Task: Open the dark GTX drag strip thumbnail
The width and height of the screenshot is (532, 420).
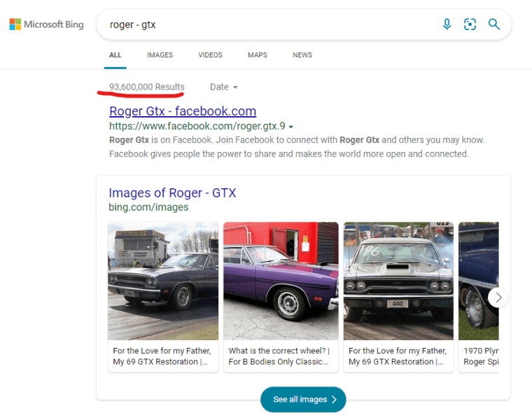Action: coord(163,281)
